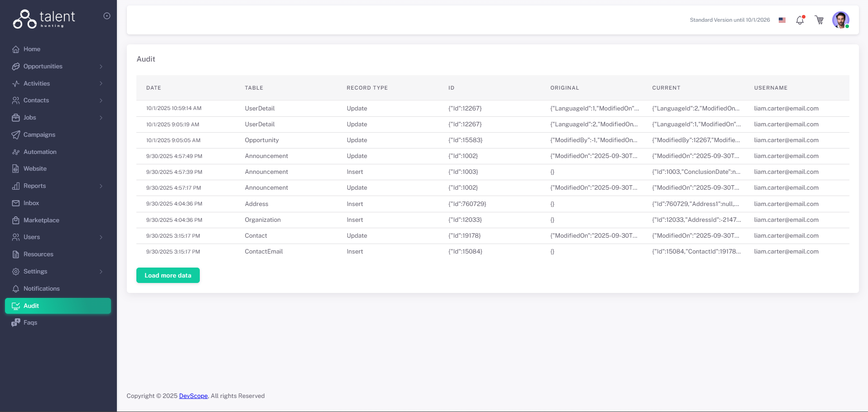Click the Campaigns paper plane icon
868x412 pixels.
coord(16,135)
